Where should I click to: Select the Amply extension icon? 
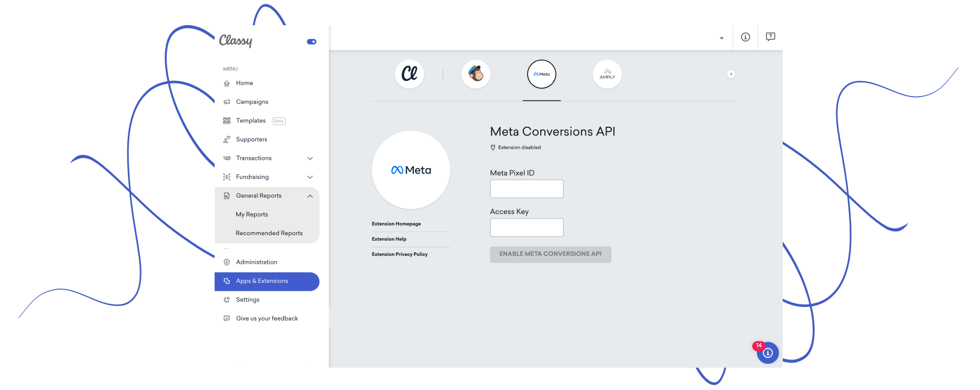608,74
